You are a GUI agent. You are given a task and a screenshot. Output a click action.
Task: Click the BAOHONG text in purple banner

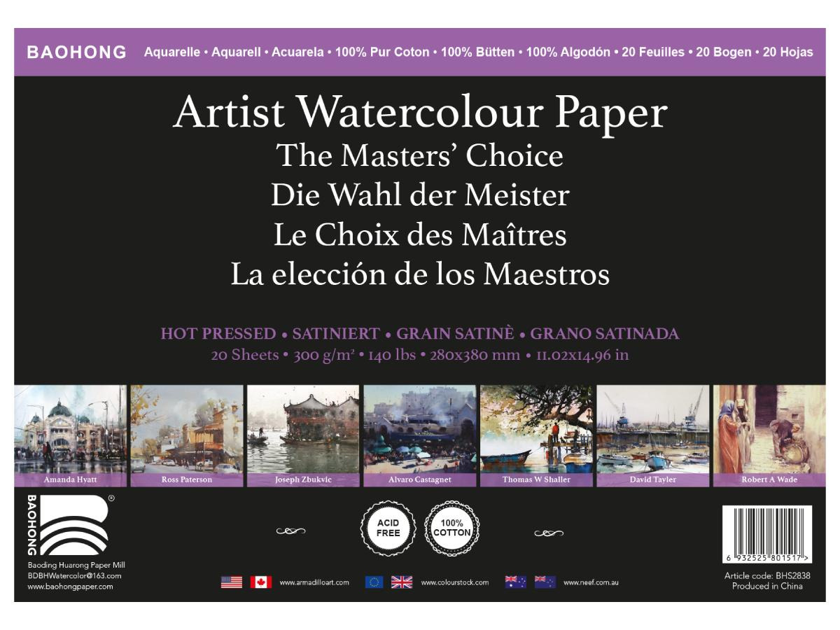point(76,52)
